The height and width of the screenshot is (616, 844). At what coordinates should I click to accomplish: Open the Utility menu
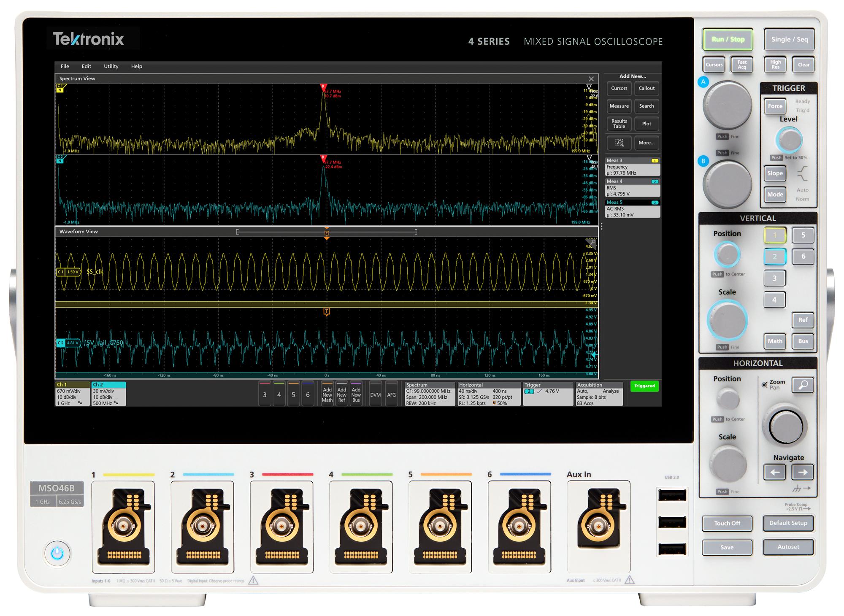(111, 66)
